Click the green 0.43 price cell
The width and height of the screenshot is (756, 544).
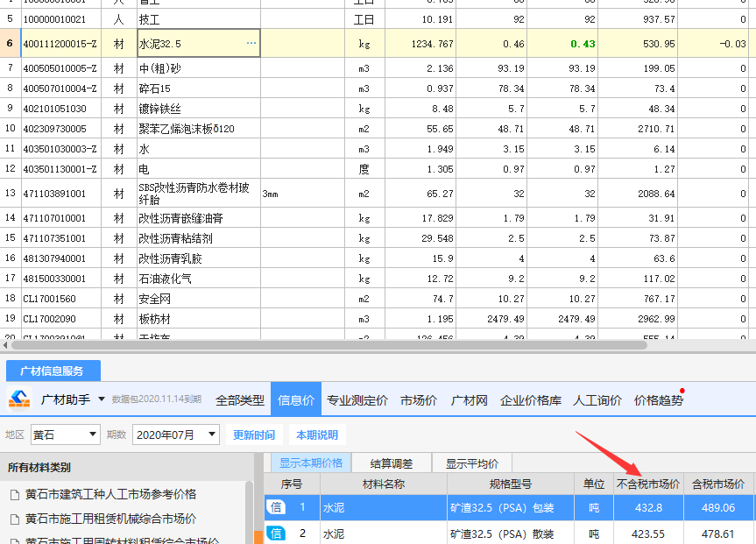tap(562, 44)
